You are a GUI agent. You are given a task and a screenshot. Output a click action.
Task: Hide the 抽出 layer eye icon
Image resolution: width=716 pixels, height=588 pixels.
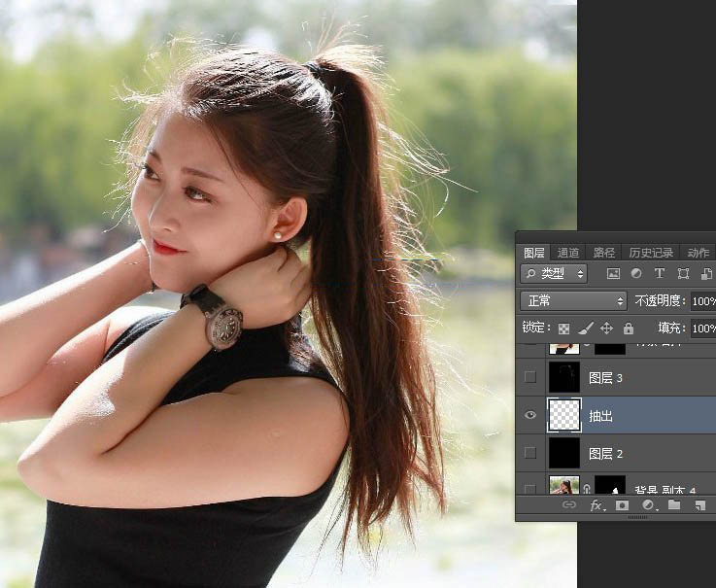pyautogui.click(x=530, y=415)
